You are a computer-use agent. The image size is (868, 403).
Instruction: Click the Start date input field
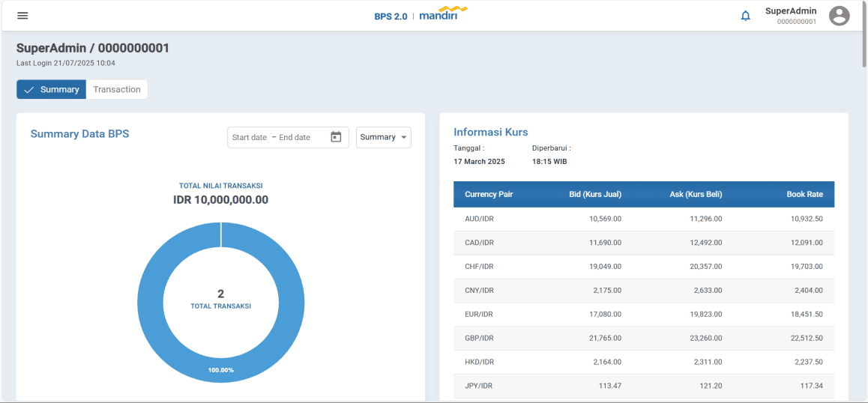point(249,137)
